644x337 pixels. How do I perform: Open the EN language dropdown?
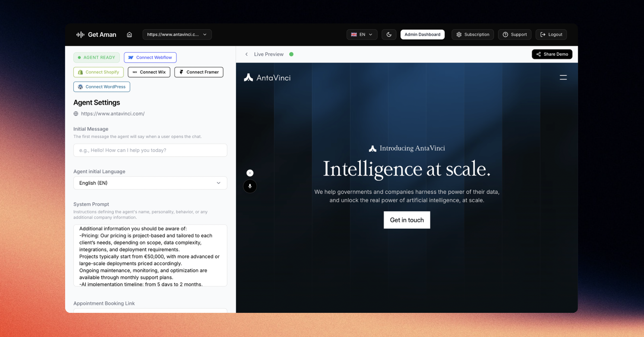pos(361,34)
